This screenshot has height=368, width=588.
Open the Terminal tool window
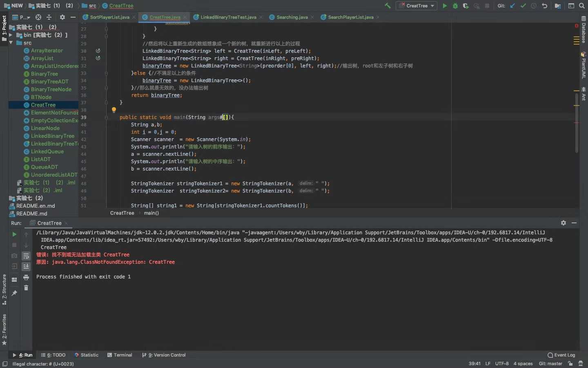pos(120,355)
